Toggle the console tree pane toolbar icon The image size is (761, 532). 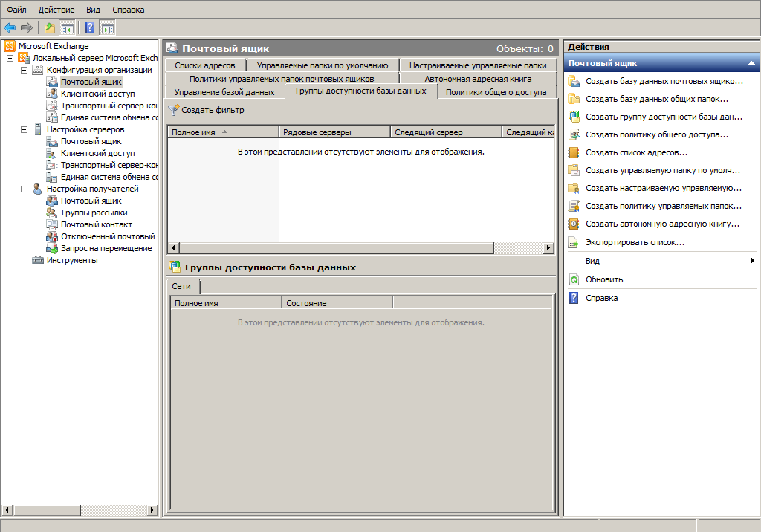pyautogui.click(x=67, y=27)
